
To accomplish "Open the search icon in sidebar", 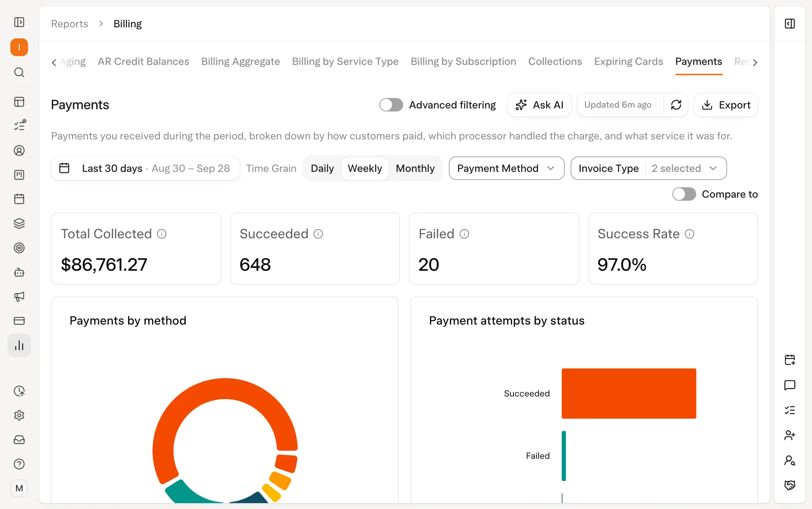I will point(19,72).
